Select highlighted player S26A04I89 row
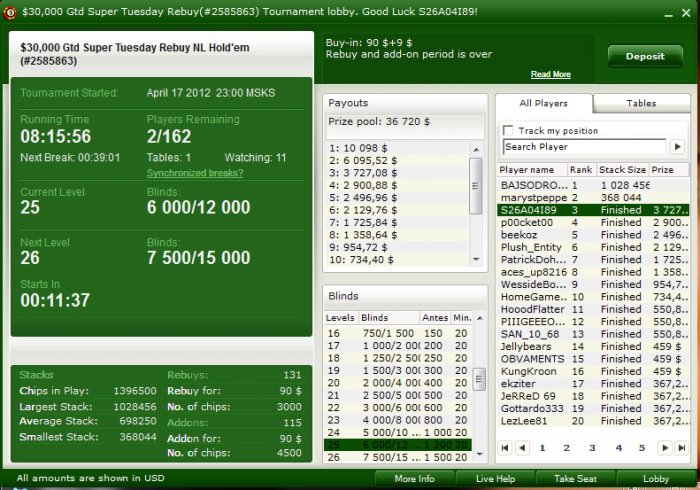The image size is (700, 490). coord(593,210)
